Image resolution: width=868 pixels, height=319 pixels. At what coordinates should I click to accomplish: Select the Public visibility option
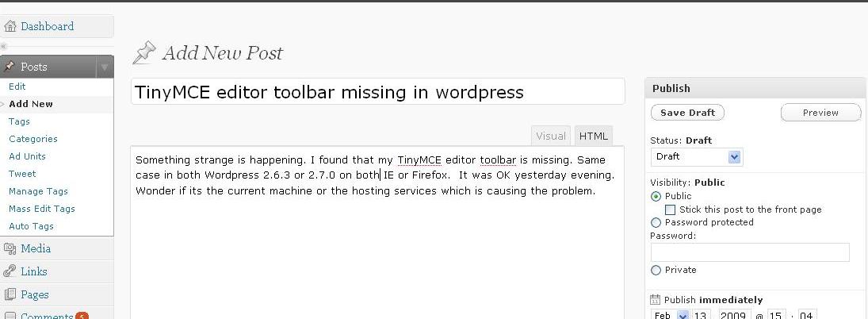(656, 196)
